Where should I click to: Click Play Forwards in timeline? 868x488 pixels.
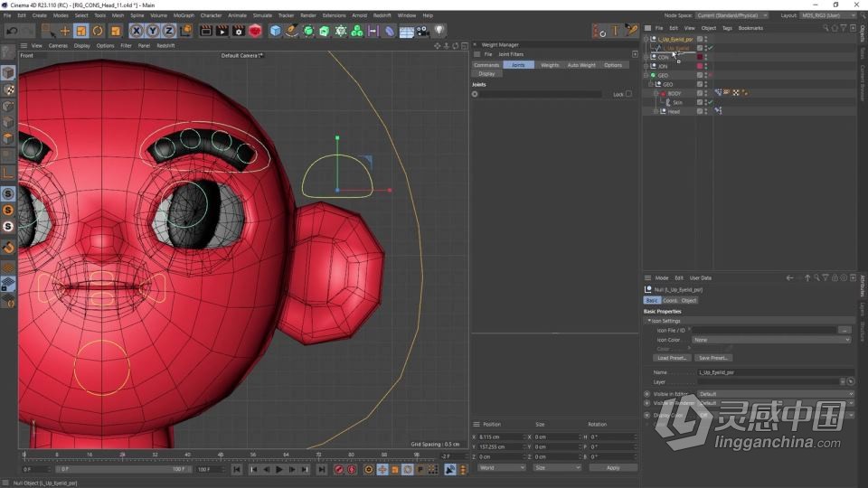tap(279, 470)
